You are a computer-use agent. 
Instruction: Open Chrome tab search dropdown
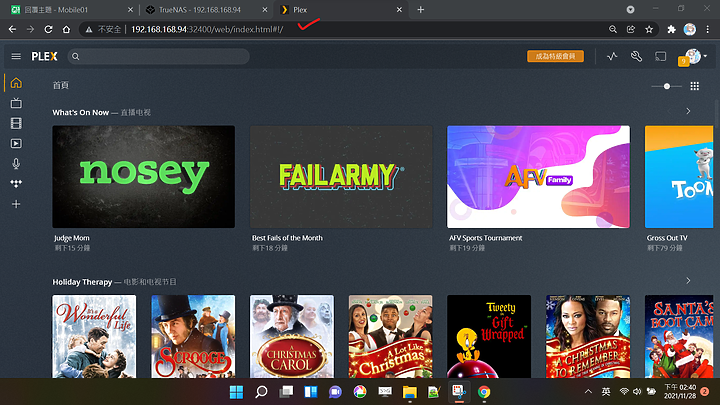tap(630, 10)
